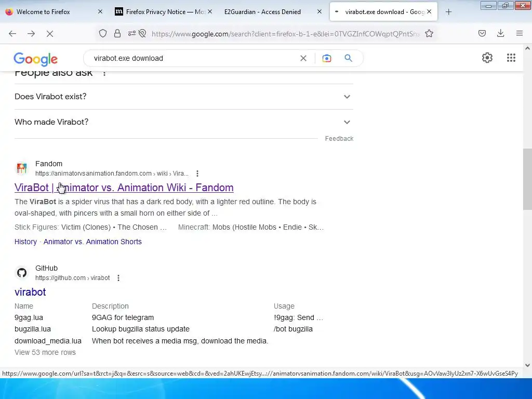This screenshot has height=399, width=532.
Task: Click the Google search text field
Action: (195, 58)
